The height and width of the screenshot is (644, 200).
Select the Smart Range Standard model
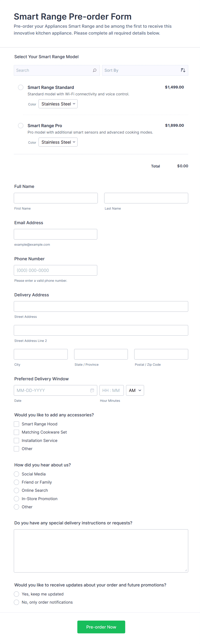point(21,87)
